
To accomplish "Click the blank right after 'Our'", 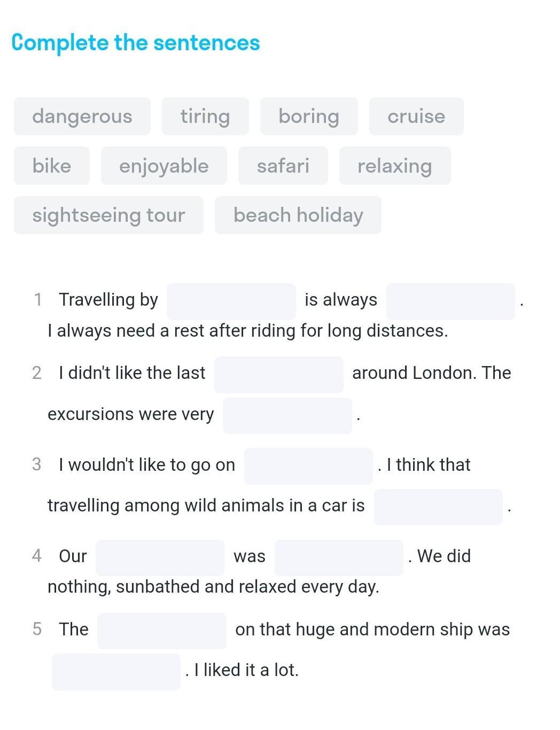I will (x=160, y=557).
